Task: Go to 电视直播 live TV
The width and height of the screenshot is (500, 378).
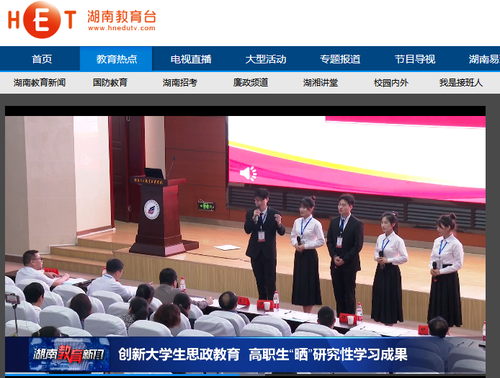Action: point(191,59)
